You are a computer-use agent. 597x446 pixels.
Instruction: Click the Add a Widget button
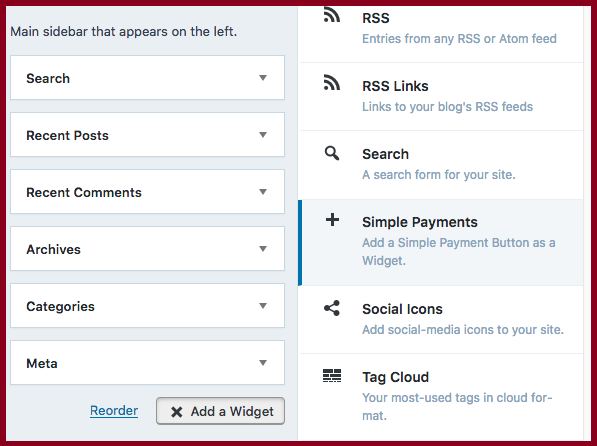(220, 411)
